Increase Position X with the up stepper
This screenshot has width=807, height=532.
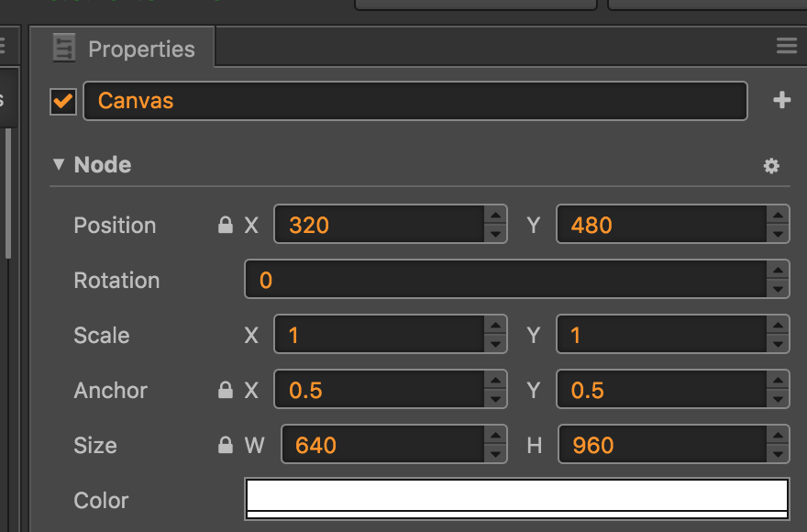[x=495, y=216]
